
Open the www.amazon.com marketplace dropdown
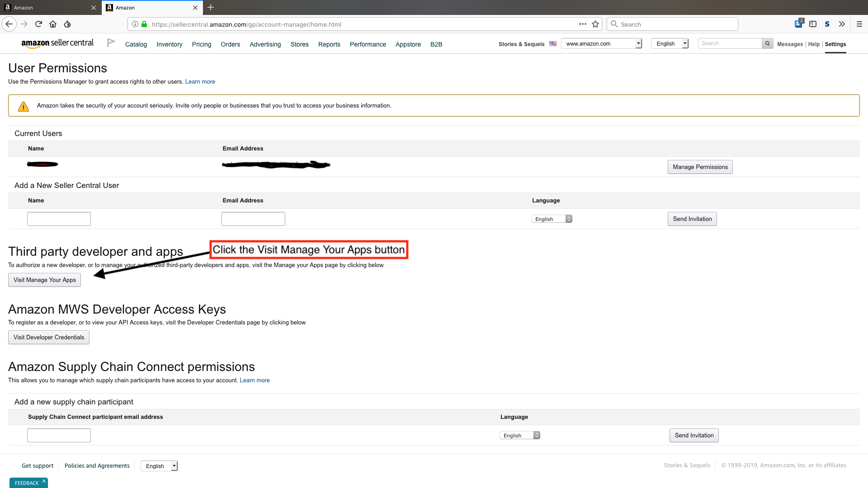pos(602,44)
